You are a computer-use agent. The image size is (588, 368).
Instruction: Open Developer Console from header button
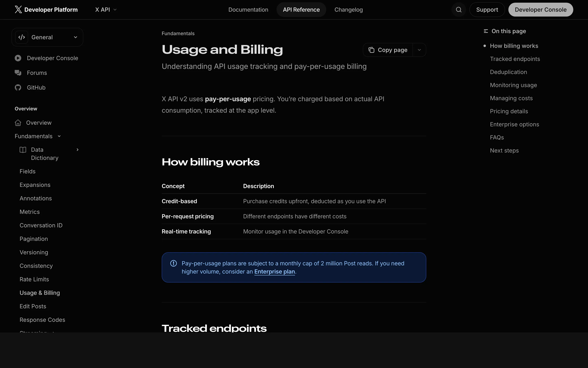[541, 10]
